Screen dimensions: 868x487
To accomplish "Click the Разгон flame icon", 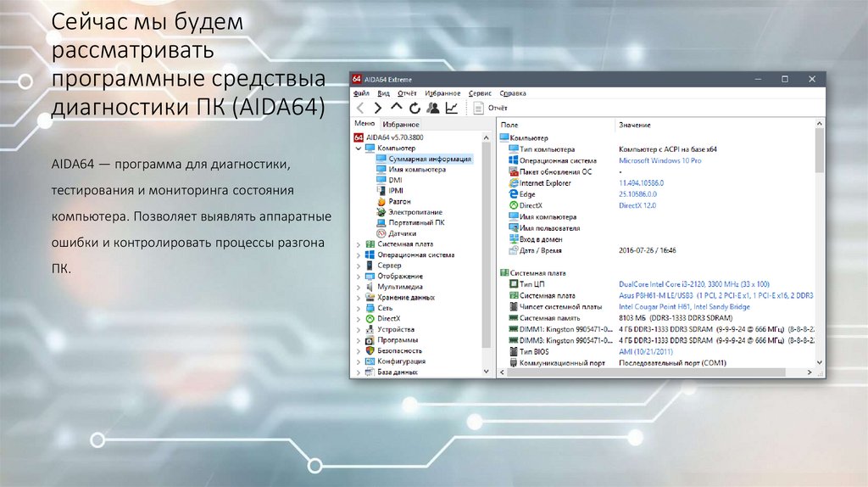I will click(381, 202).
